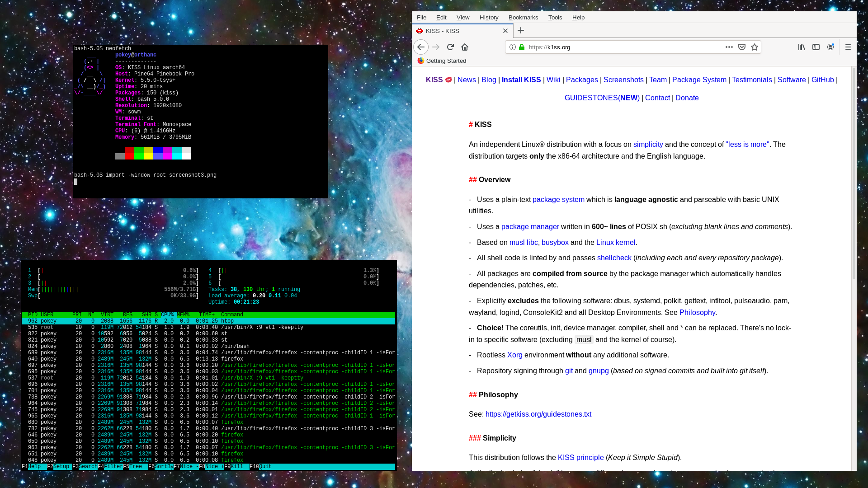The height and width of the screenshot is (488, 868).
Task: Open the Tools menu
Action: tap(555, 18)
